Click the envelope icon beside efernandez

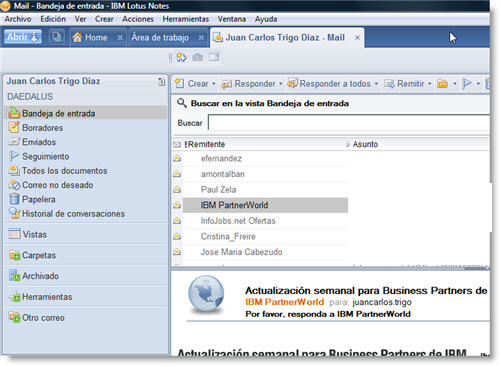click(177, 158)
